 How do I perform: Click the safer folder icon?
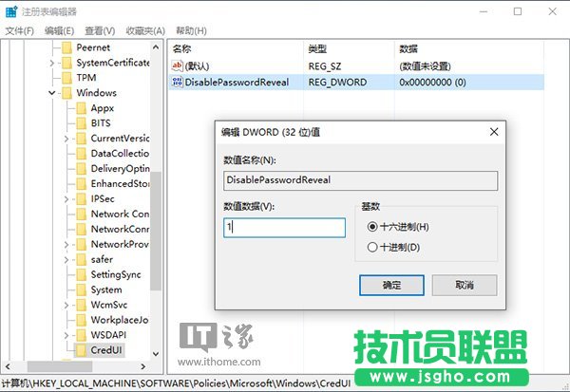(x=82, y=259)
